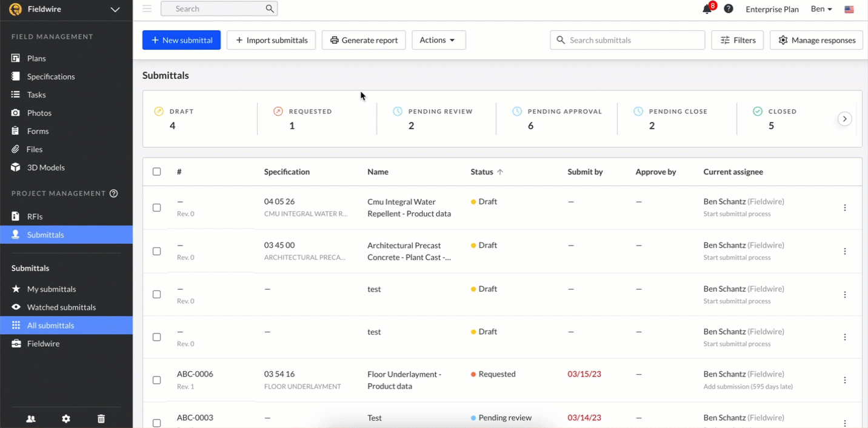Screen dimensions: 868x428
Task: Open My submittals in sidebar
Action: click(52, 289)
